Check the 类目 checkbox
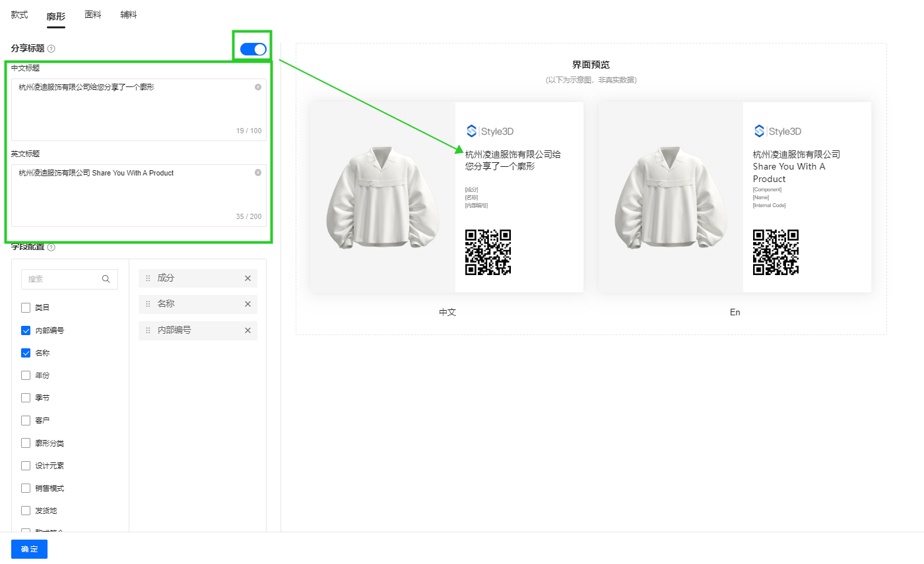This screenshot has width=924, height=564. click(x=26, y=307)
